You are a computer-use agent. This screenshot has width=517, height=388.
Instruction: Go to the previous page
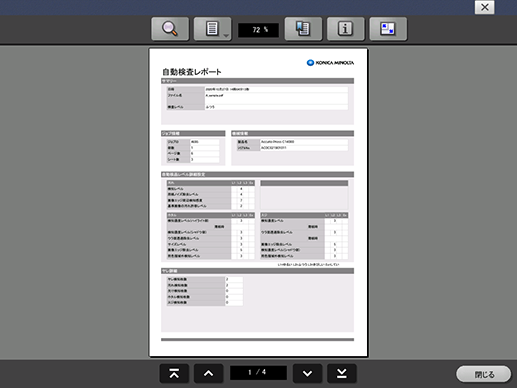[209, 373]
